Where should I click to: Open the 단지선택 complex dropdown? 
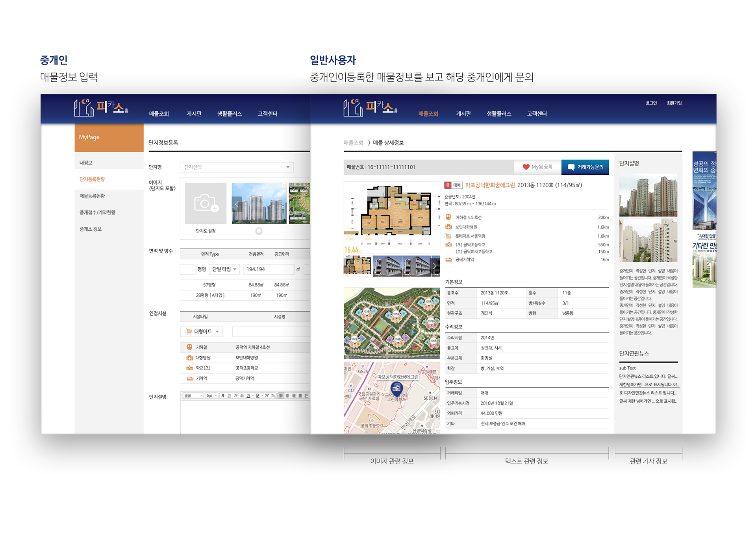[x=237, y=167]
